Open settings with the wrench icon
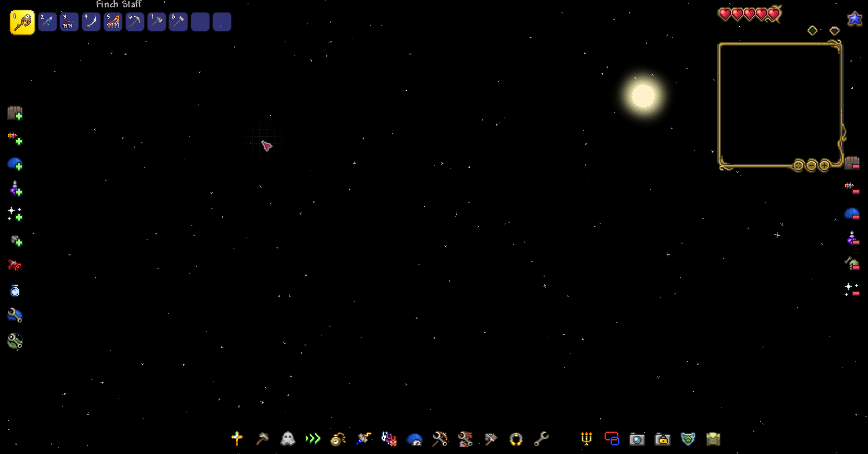Image resolution: width=868 pixels, height=454 pixels. [x=541, y=438]
